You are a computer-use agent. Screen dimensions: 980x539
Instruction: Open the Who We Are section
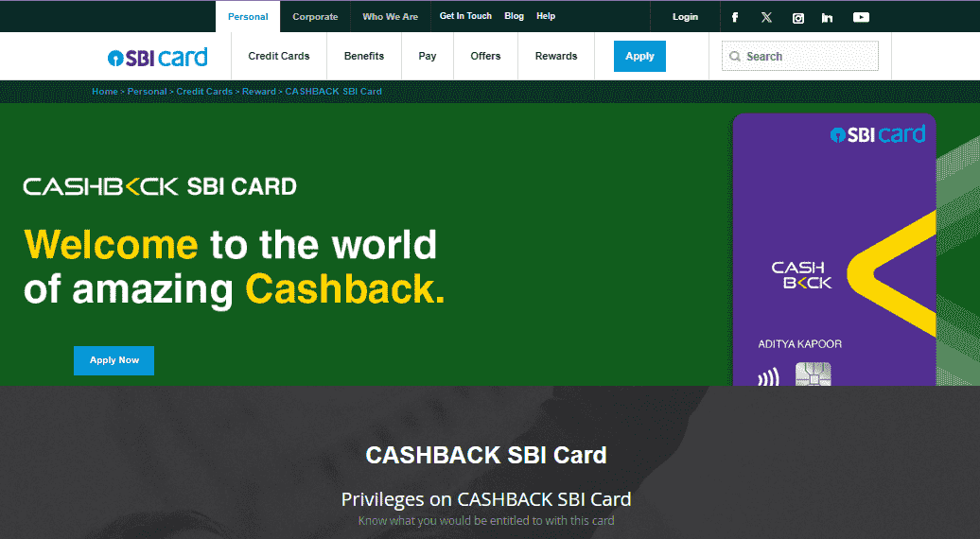(x=390, y=17)
